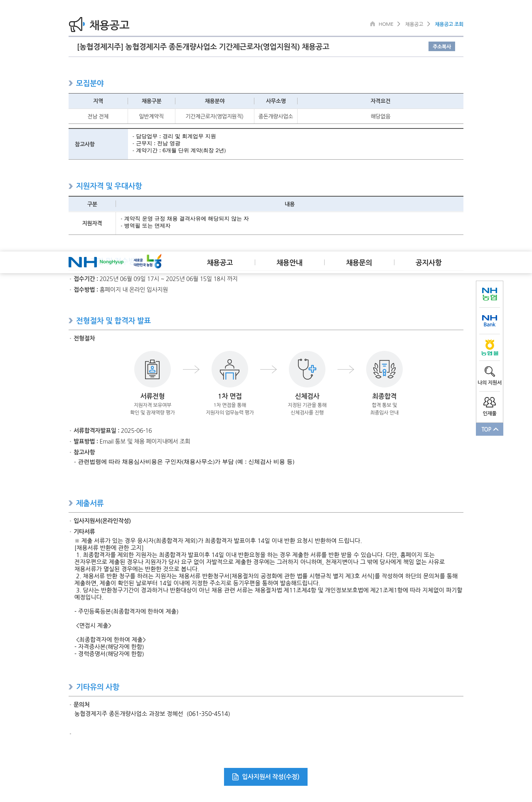Click the contact line with 061-350-4514

pyautogui.click(x=152, y=713)
